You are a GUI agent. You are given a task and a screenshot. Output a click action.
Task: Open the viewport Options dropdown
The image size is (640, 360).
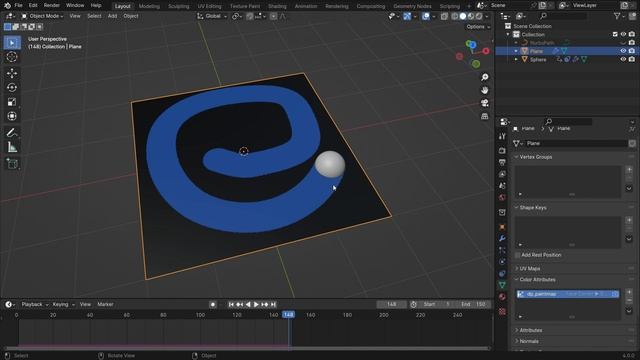[478, 27]
